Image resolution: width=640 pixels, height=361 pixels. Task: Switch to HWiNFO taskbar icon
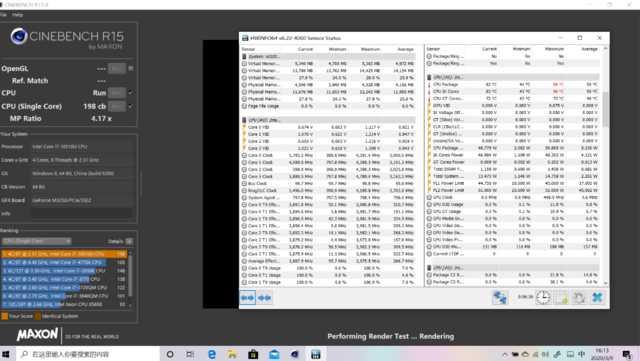point(316,354)
